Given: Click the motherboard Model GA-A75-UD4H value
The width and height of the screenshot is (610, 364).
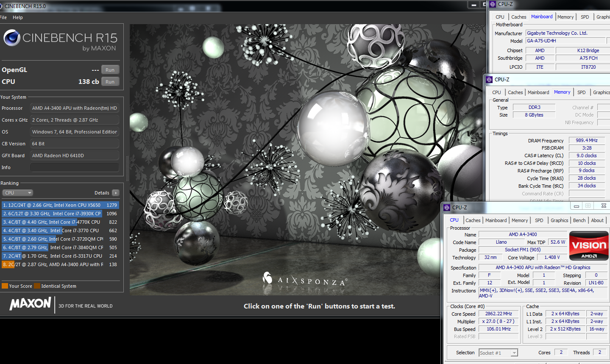Looking at the screenshot, I should pyautogui.click(x=566, y=41).
